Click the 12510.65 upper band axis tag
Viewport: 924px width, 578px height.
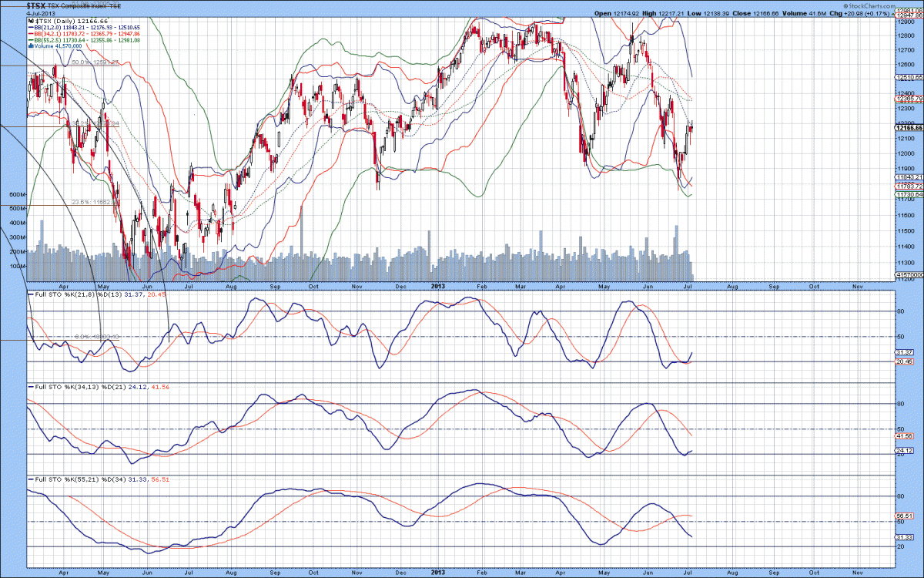[909, 78]
